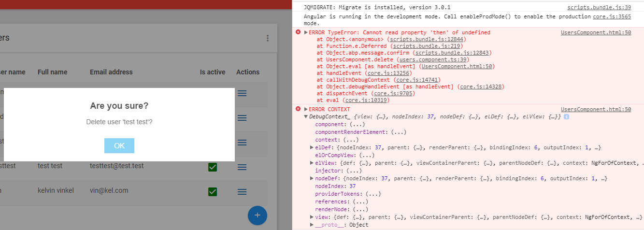
Task: Open the UsersComponent.html:50 link beside ERROR CONTEXT
Action: (596, 109)
